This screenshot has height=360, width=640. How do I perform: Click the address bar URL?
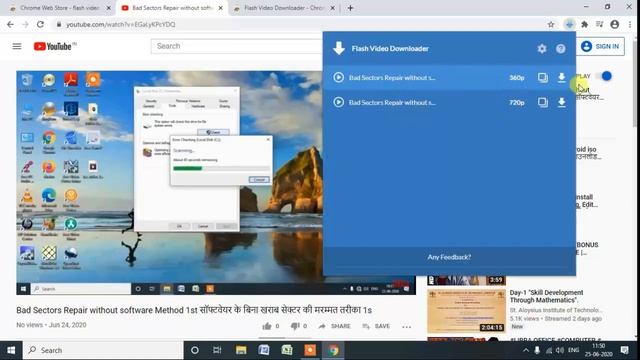point(121,24)
